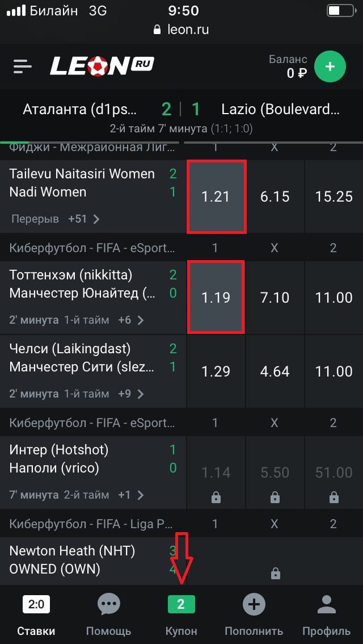Expand +51 markets for Tailevu Naitasiri match
Viewport: 363px width, 644px height.
point(83,219)
